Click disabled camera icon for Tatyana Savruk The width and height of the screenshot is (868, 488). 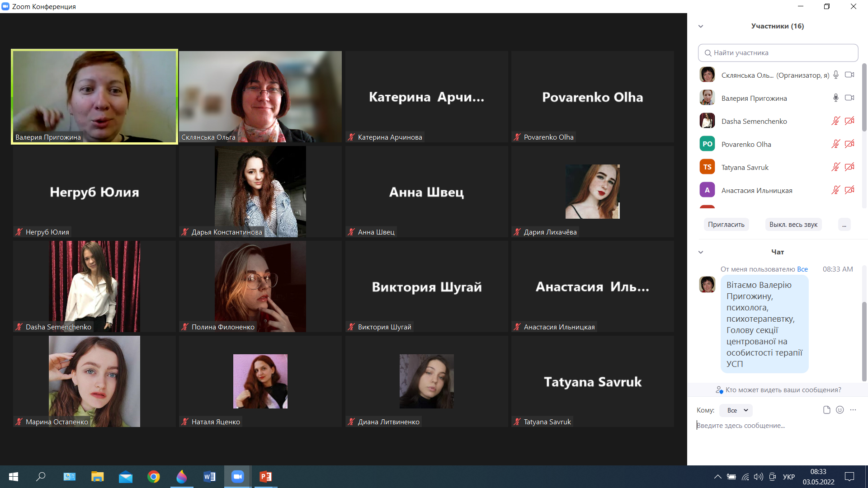[849, 167]
